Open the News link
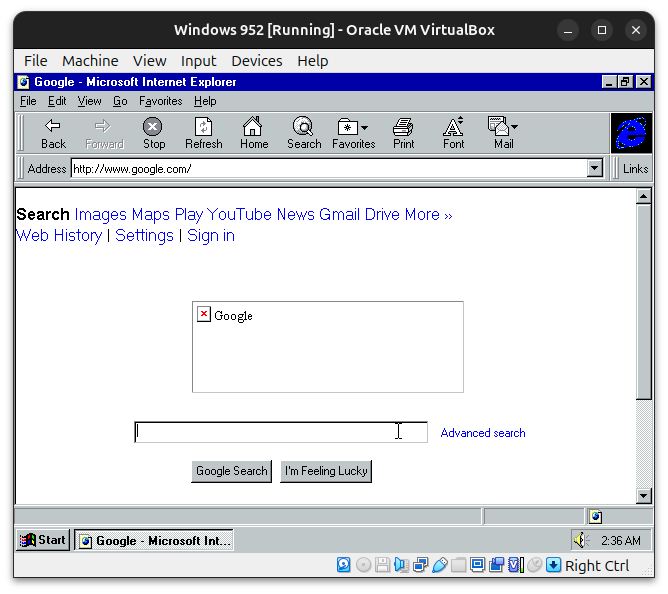The width and height of the screenshot is (668, 594). 295,214
